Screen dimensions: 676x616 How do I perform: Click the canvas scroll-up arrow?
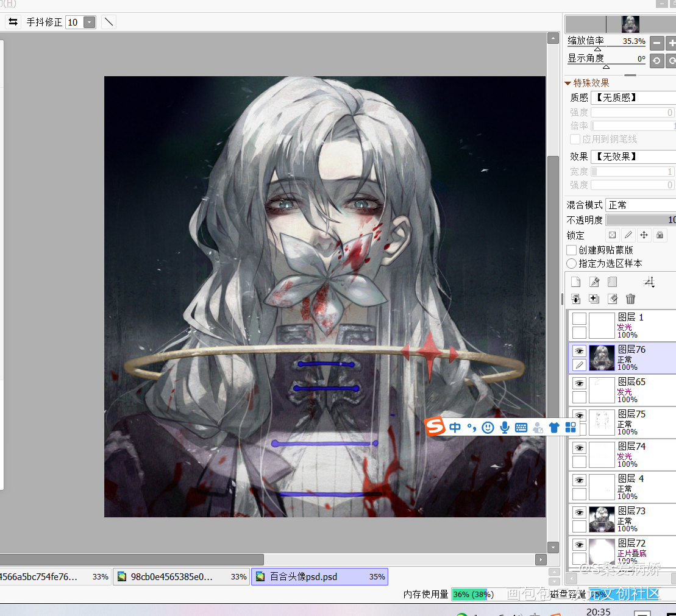click(553, 38)
